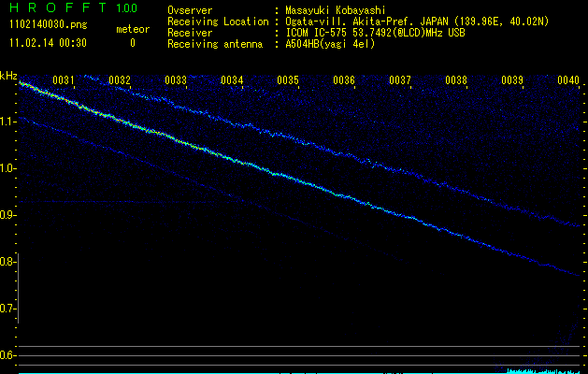Click the 0.8 frequency axis label
Viewport: 588px width, 374px height.
[7, 262]
